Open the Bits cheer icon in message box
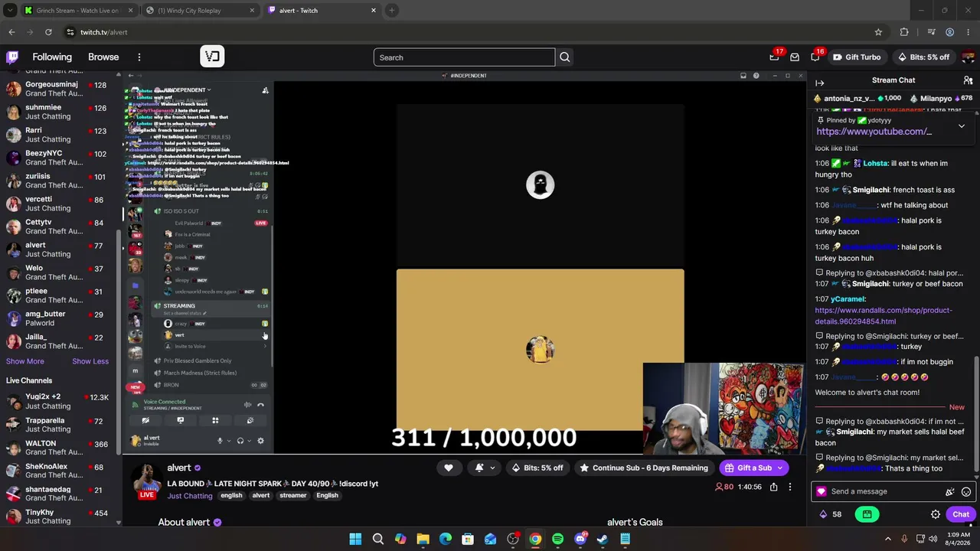 tap(950, 492)
